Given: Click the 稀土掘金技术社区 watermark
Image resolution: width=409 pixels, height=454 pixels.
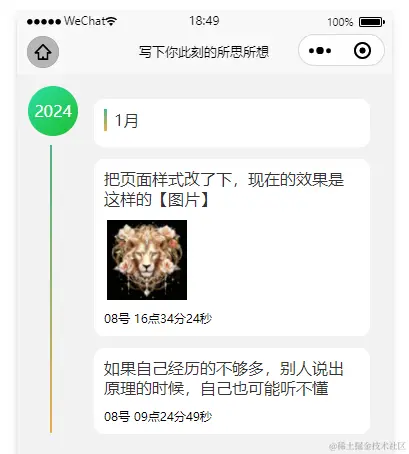Looking at the screenshot, I should pos(367,446).
